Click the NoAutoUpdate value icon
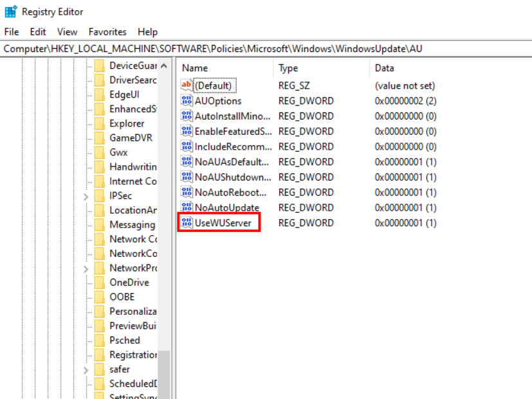This screenshot has height=399, width=532. (x=187, y=208)
